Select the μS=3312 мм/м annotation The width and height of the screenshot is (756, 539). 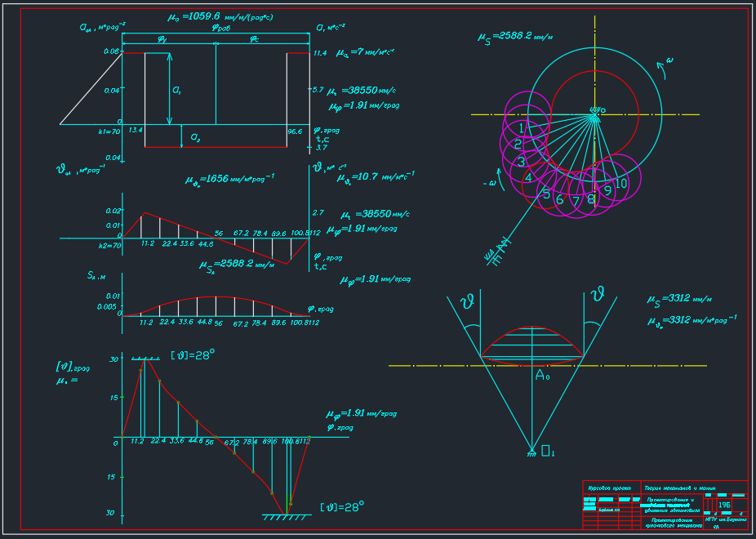(x=679, y=299)
